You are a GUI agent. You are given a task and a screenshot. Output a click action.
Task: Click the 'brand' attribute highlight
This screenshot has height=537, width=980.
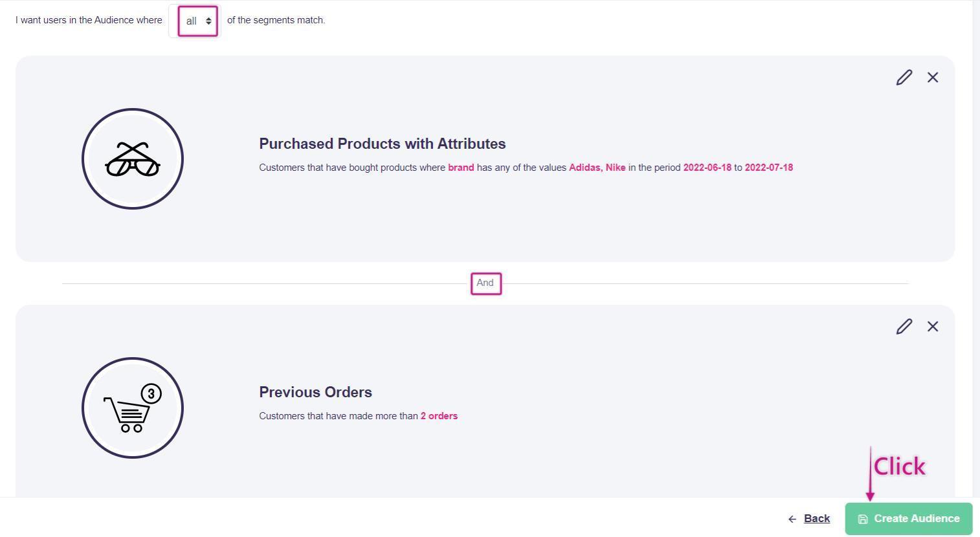pyautogui.click(x=461, y=168)
